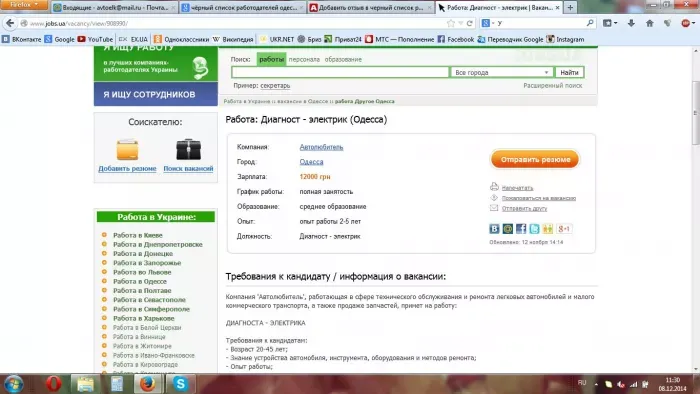Image resolution: width=700 pixels, height=394 pixels.
Task: Click the briefcase icon for Поиск вакансий
Action: [x=188, y=149]
